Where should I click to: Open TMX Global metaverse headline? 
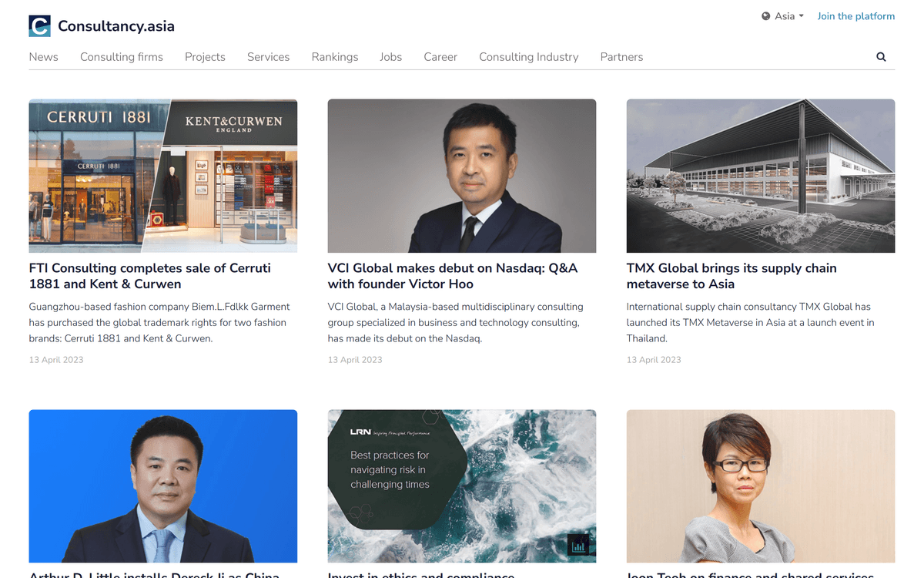click(731, 276)
